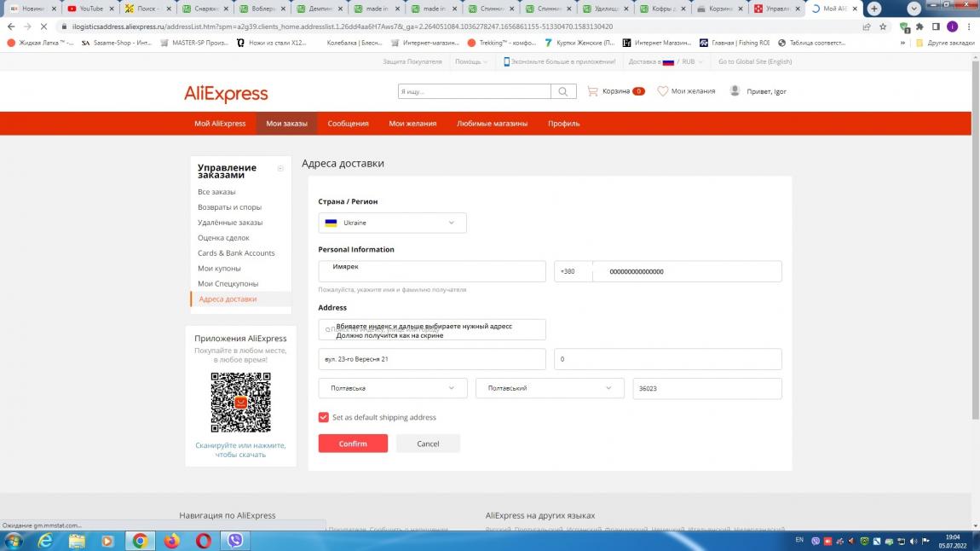The image size is (980, 551).
Task: Open Мой AliExpress menu item
Action: coord(220,123)
